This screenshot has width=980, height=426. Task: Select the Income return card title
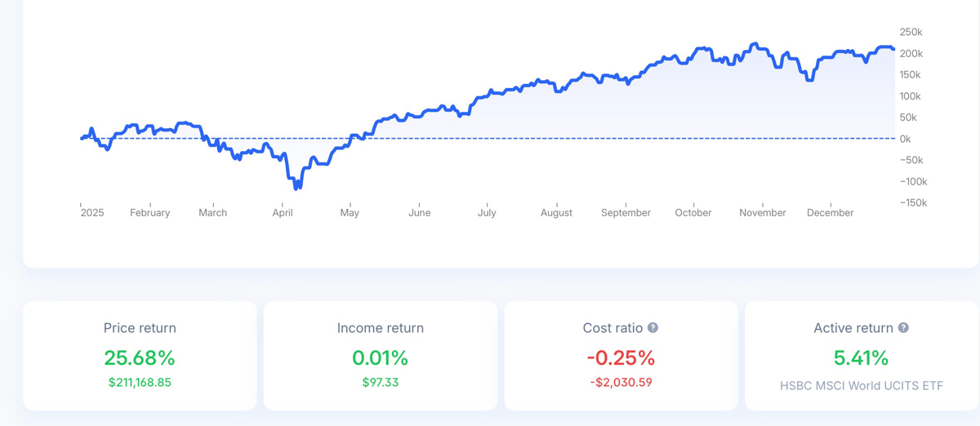point(381,328)
